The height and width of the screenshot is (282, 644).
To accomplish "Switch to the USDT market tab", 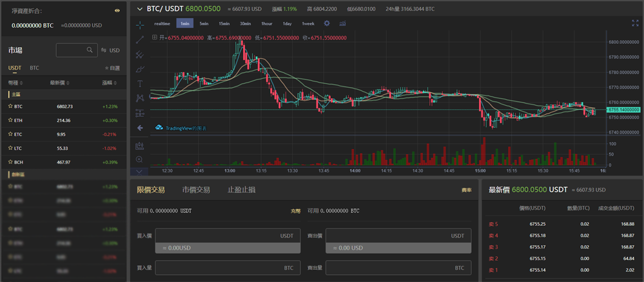I will (x=15, y=68).
